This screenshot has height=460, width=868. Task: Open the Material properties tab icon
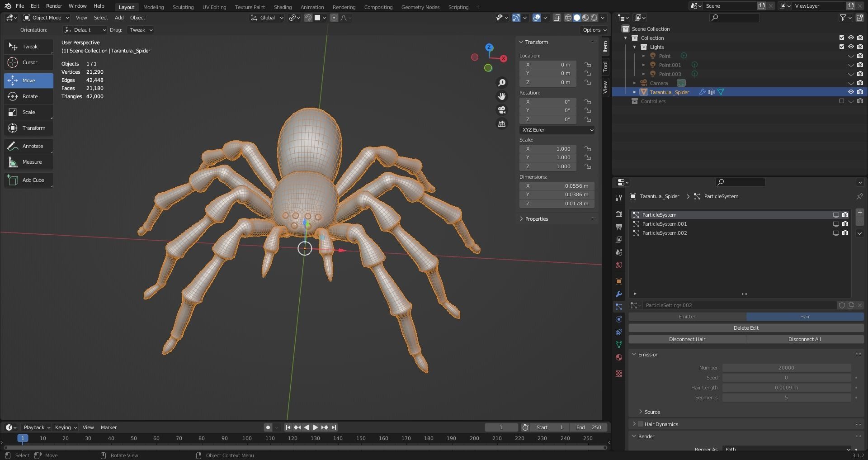tap(619, 357)
